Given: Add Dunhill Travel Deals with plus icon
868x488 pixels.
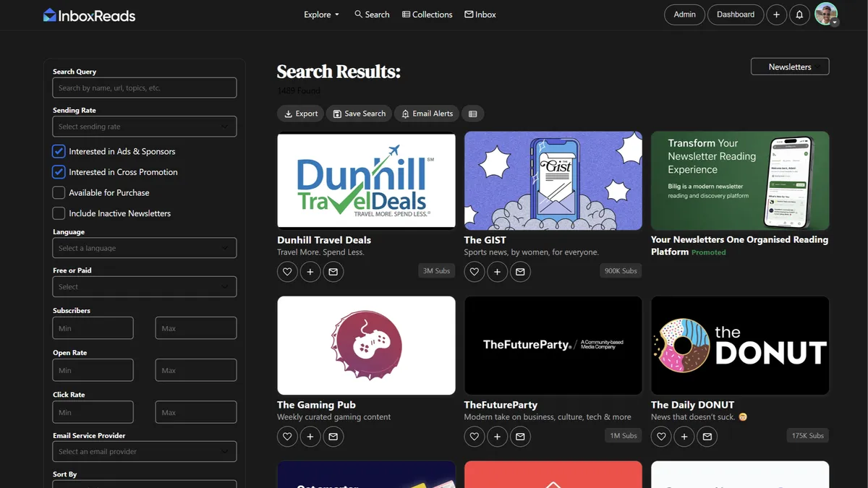Looking at the screenshot, I should tap(310, 272).
